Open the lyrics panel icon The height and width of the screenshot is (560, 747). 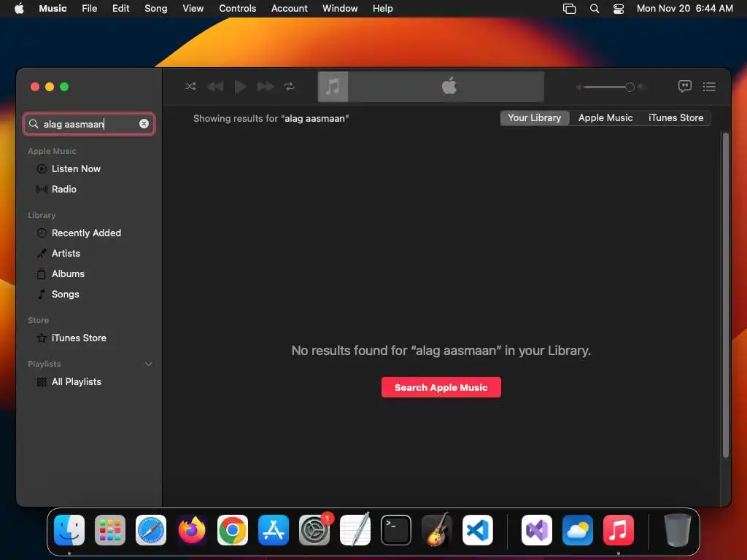click(684, 86)
